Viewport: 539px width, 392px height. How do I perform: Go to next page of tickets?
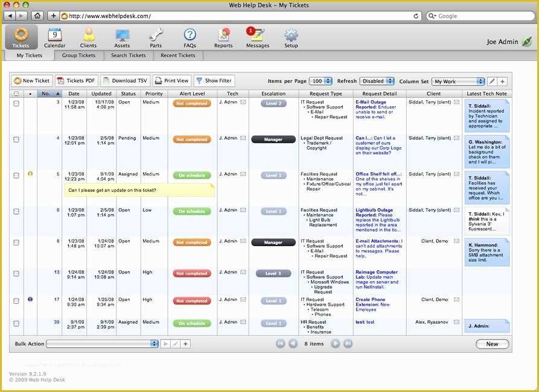click(335, 344)
